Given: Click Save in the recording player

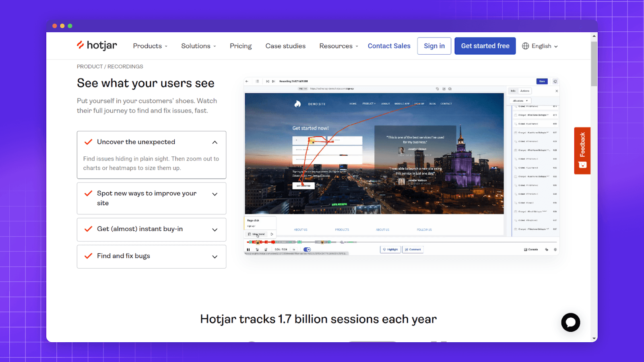Looking at the screenshot, I should 542,81.
